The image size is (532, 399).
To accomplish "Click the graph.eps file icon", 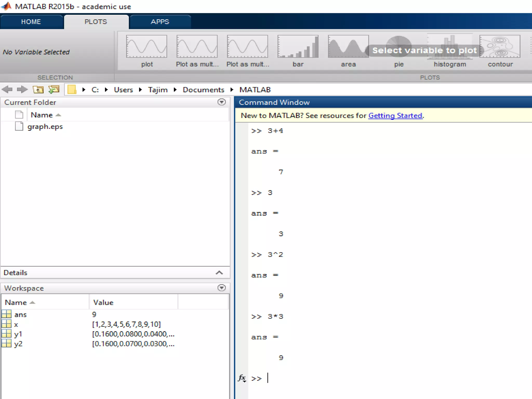I will 19,126.
